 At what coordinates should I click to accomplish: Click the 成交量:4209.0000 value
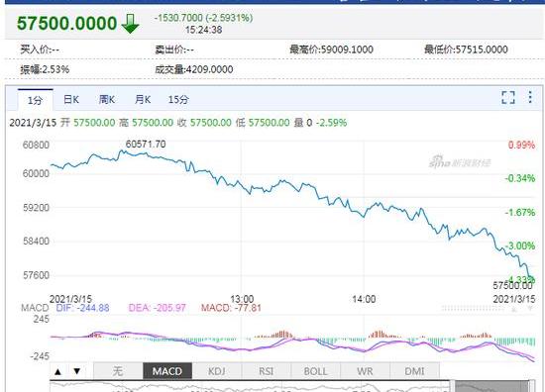[x=194, y=69]
